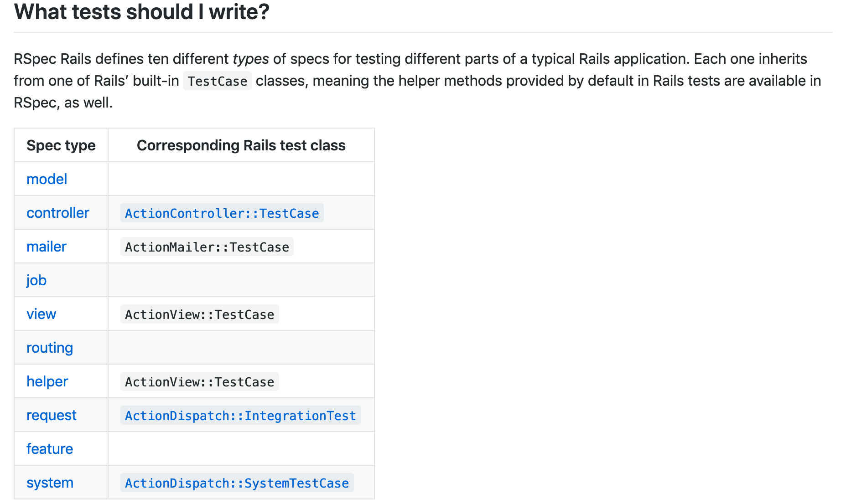Open the helper spec link
The image size is (851, 504).
click(47, 381)
